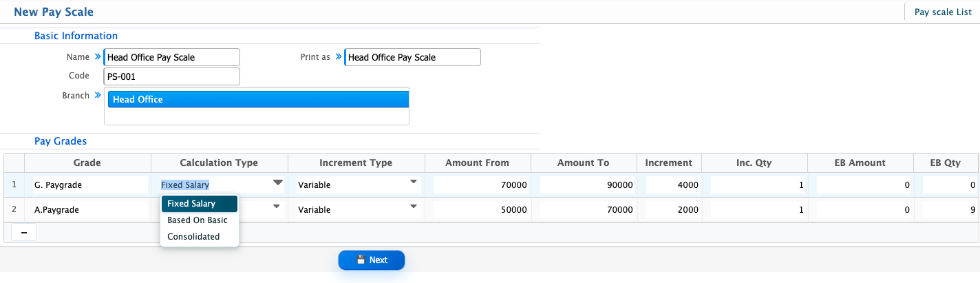
Task: Click the Code field PS-001
Action: (171, 76)
